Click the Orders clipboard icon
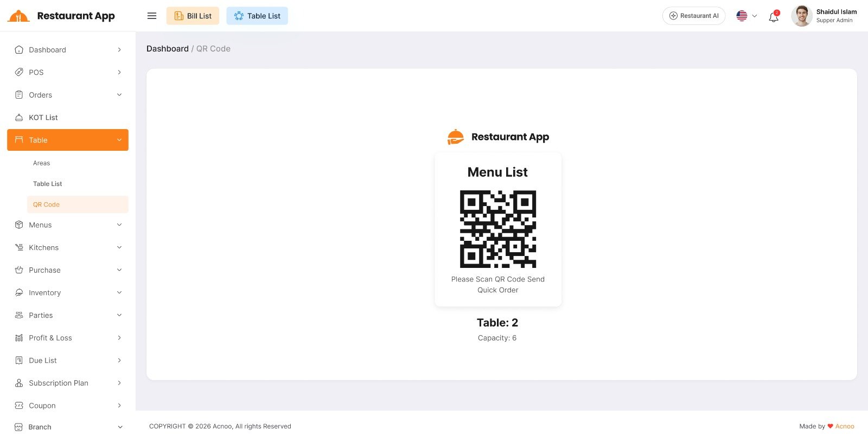 coord(19,95)
